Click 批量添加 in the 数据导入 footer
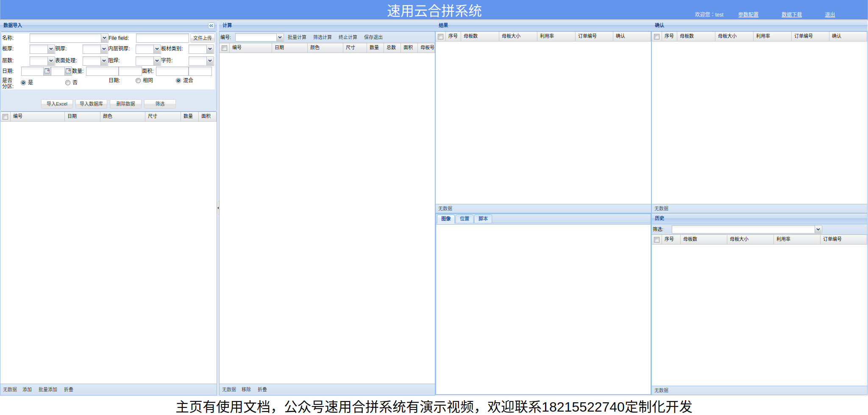Viewport: 868px width, 415px height. click(48, 390)
